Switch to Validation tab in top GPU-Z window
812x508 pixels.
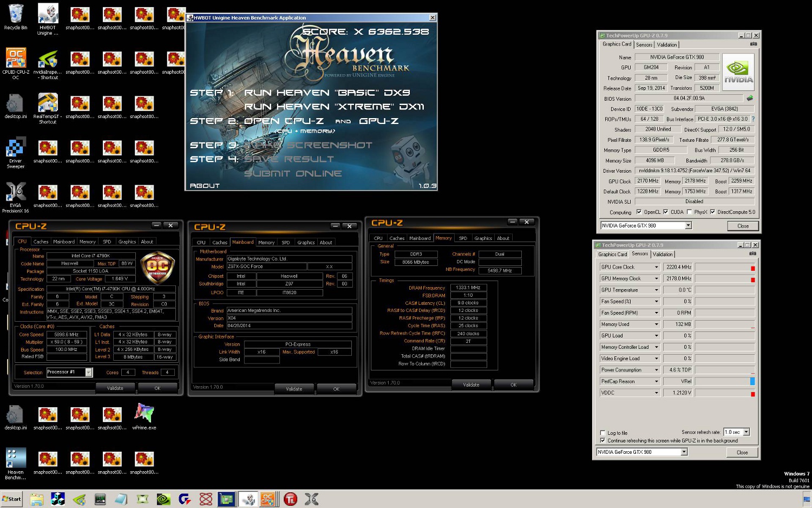[x=666, y=44]
